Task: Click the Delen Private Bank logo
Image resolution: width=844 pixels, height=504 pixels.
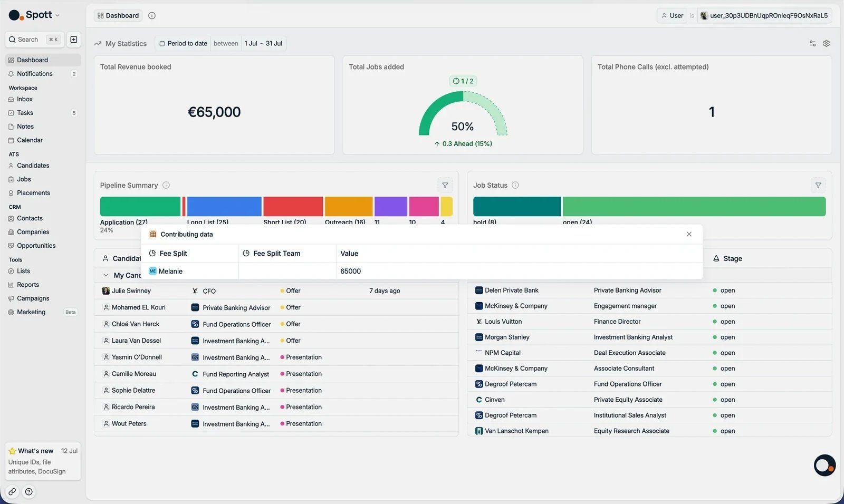Action: click(x=479, y=290)
